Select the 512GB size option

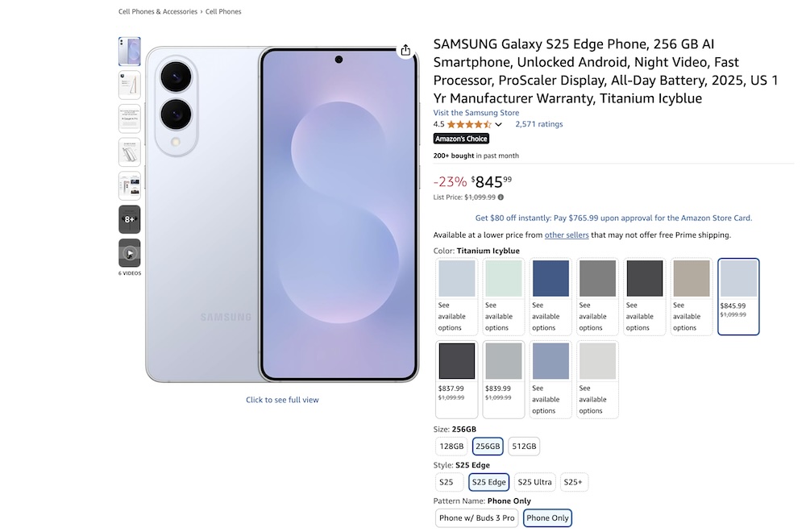(x=524, y=446)
